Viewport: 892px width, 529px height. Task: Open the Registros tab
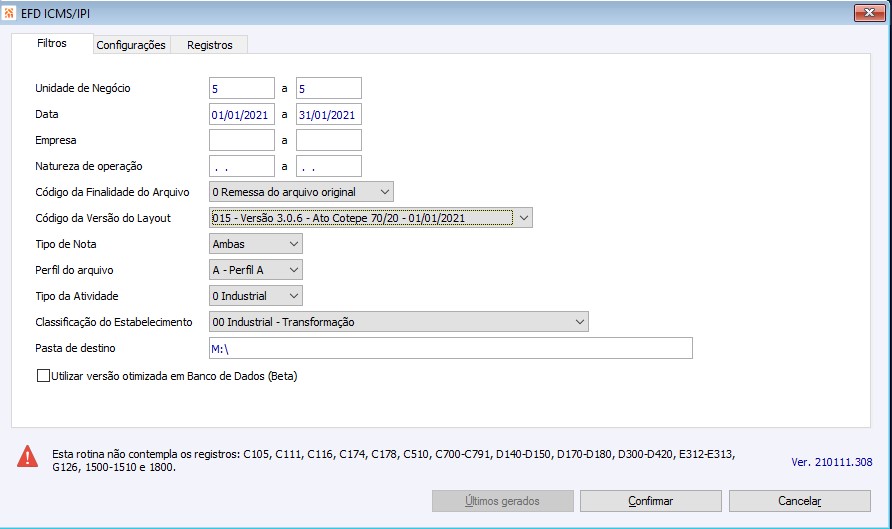coord(209,45)
